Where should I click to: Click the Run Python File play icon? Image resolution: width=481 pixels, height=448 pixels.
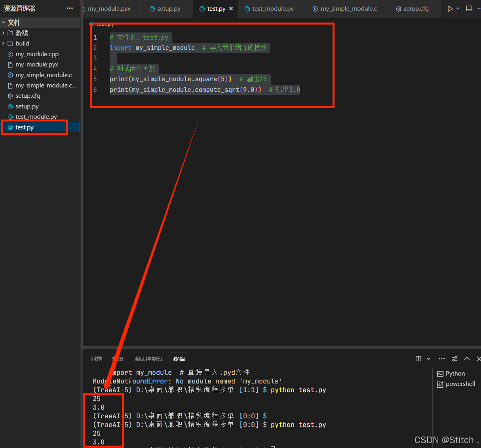pos(450,8)
